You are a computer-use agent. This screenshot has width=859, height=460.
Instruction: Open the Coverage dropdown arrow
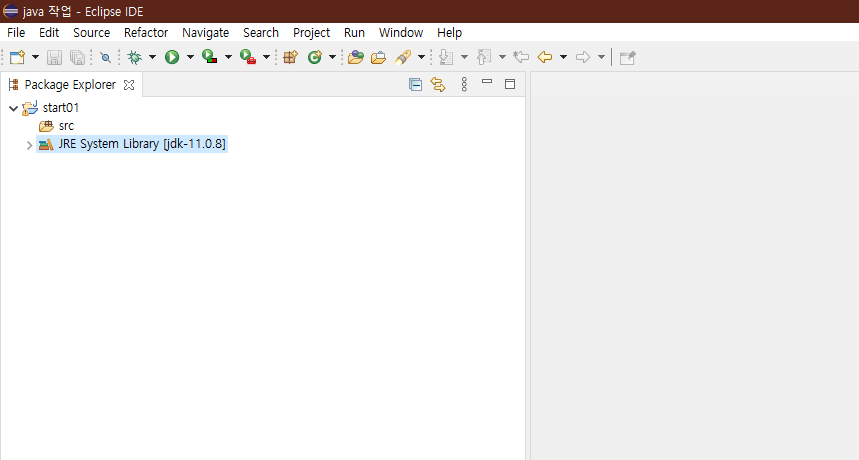pos(228,57)
